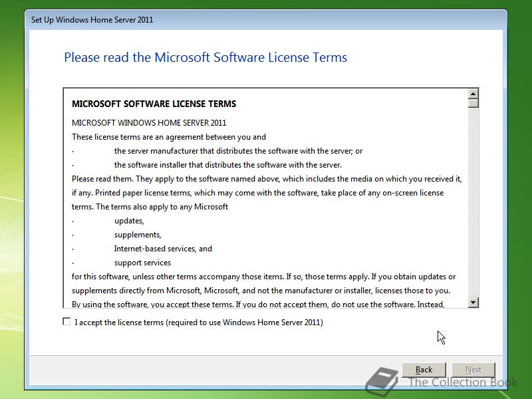Click the 'MICROSOFT WINDOWS HOME SERVER 2011' line

click(149, 123)
